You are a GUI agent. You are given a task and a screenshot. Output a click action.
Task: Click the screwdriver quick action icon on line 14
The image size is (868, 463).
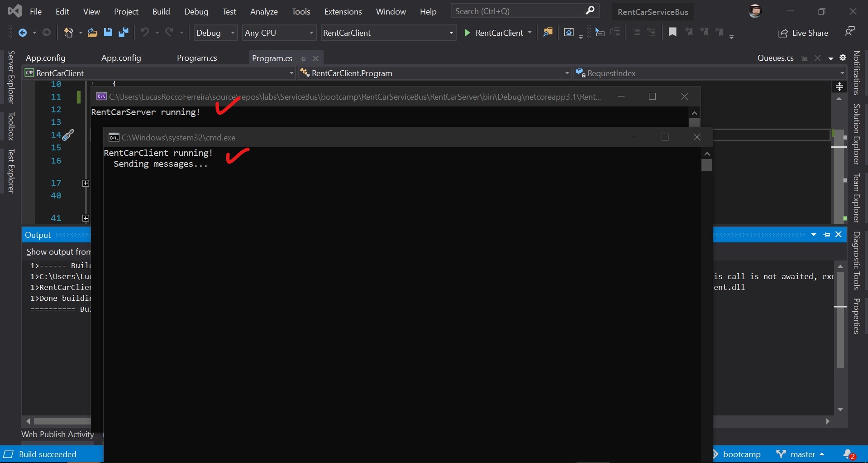[x=68, y=135]
